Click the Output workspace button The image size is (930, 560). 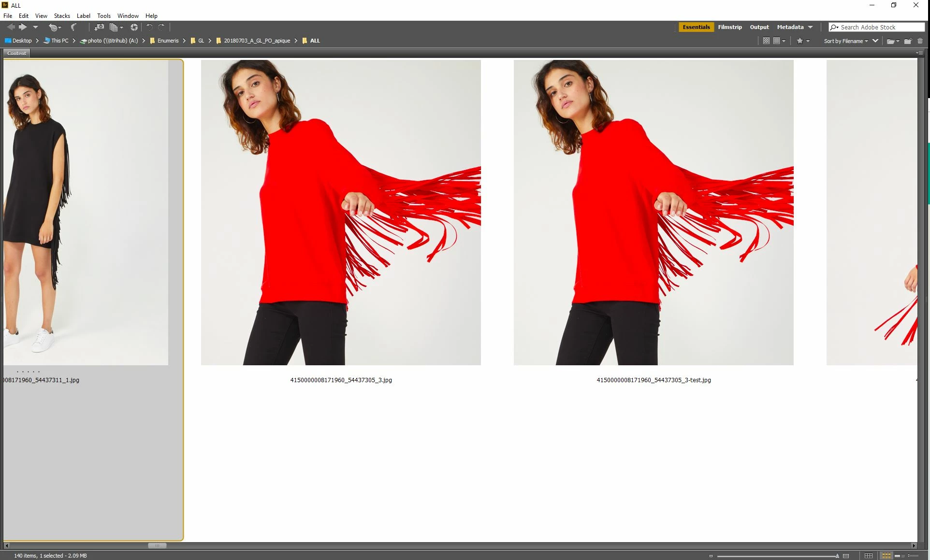[x=759, y=27]
